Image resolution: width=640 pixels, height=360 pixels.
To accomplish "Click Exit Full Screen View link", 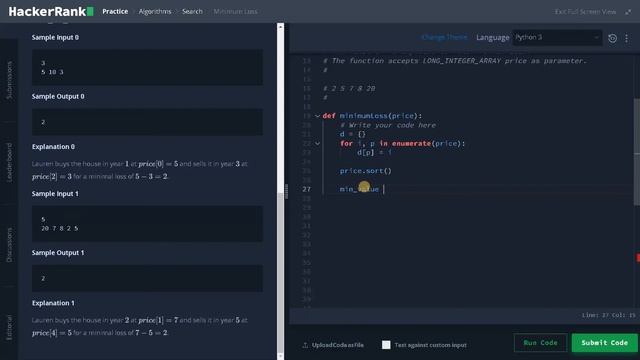I will click(585, 12).
